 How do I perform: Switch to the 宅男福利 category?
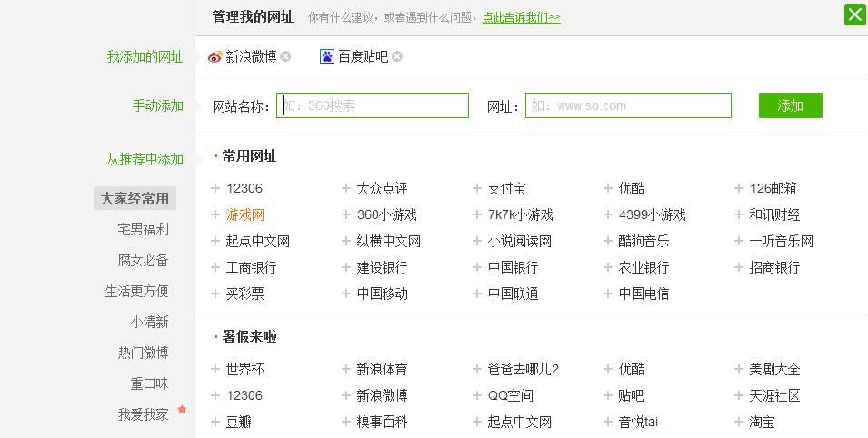(x=143, y=229)
